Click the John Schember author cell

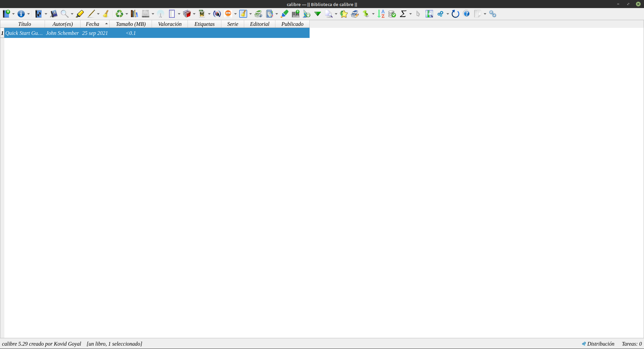[62, 33]
